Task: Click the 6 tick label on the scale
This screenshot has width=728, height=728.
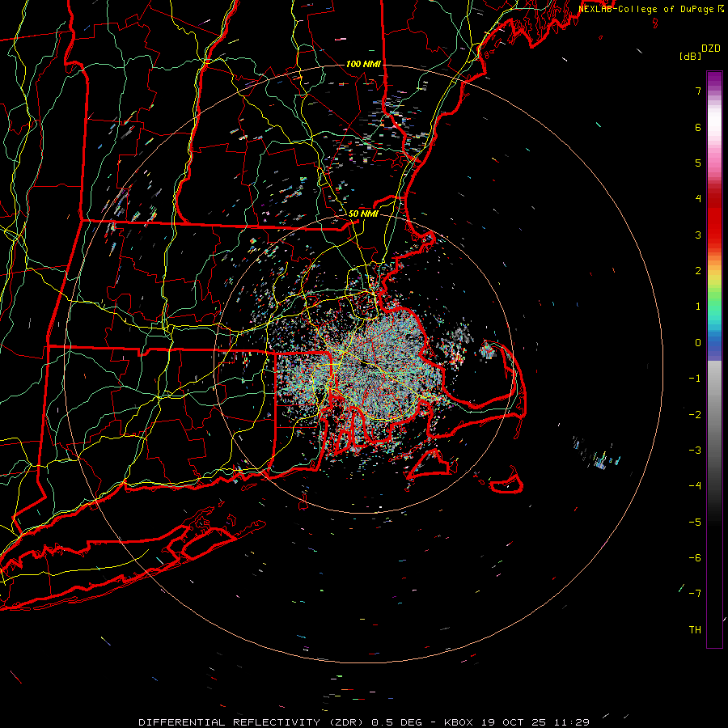Action: 698,127
